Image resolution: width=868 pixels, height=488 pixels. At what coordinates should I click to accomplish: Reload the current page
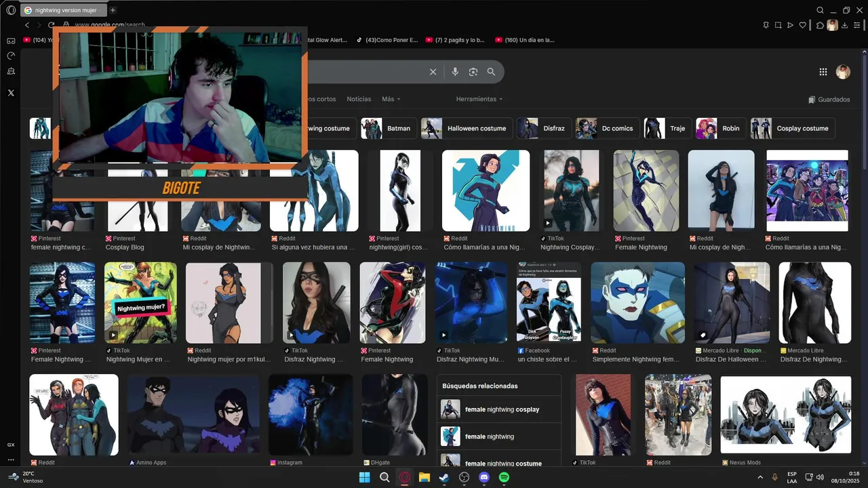click(x=51, y=25)
